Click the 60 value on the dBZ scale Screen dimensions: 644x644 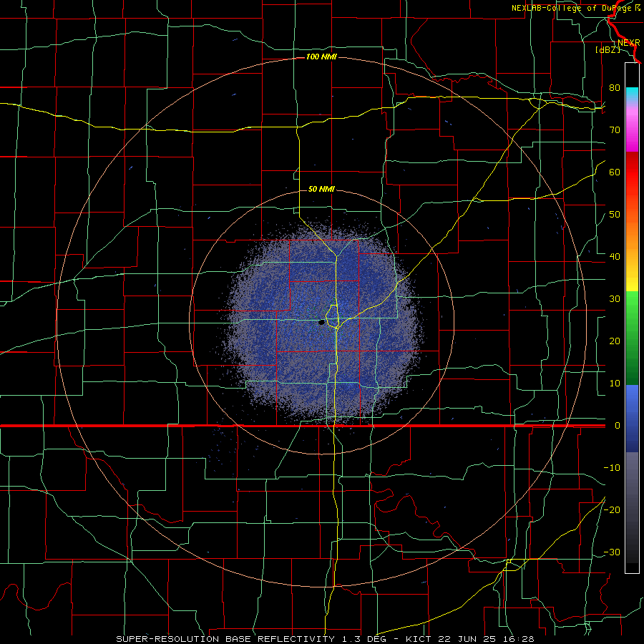coord(615,172)
